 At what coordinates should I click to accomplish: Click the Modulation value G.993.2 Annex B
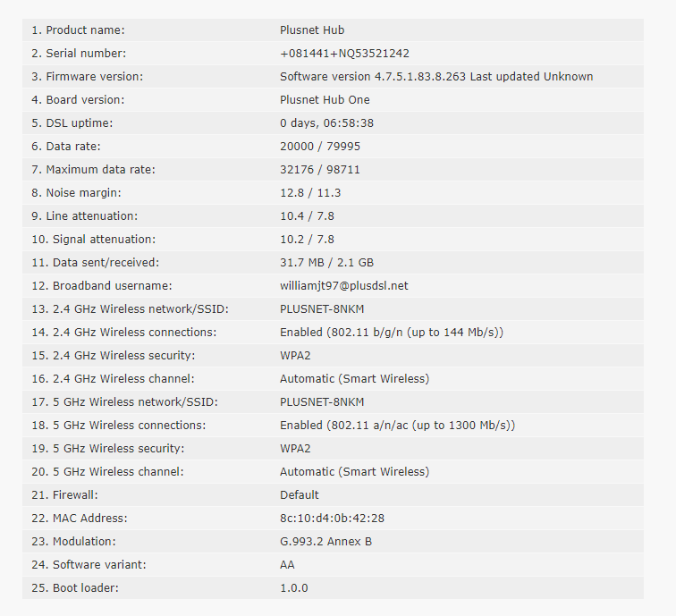click(x=325, y=542)
